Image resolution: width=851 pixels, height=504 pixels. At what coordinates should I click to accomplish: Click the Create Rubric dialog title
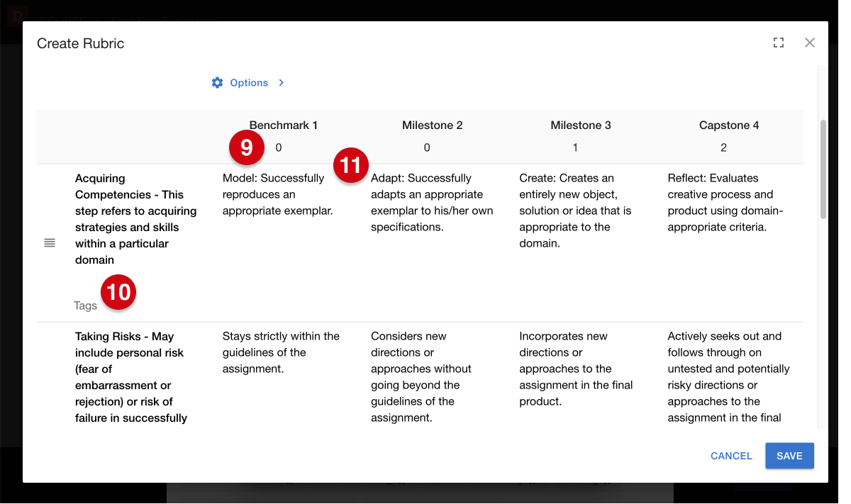click(x=80, y=43)
